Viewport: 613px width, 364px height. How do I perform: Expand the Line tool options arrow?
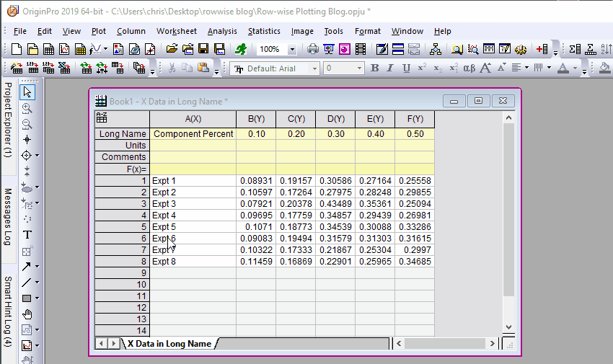coord(37,283)
